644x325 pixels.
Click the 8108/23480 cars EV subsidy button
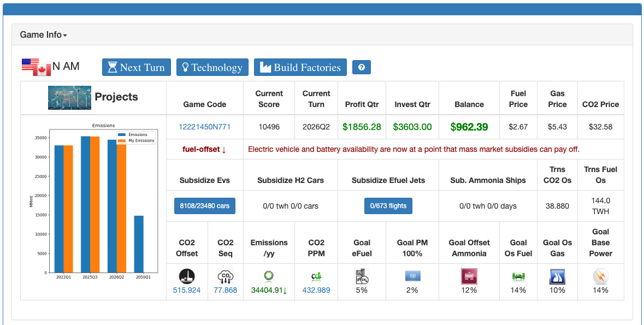click(x=204, y=206)
